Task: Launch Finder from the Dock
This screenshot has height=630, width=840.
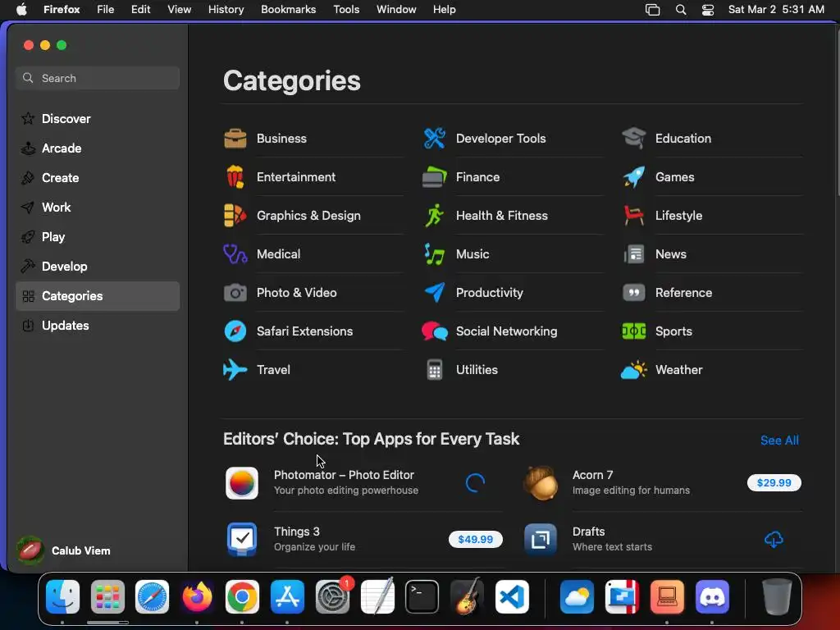Action: [62, 596]
